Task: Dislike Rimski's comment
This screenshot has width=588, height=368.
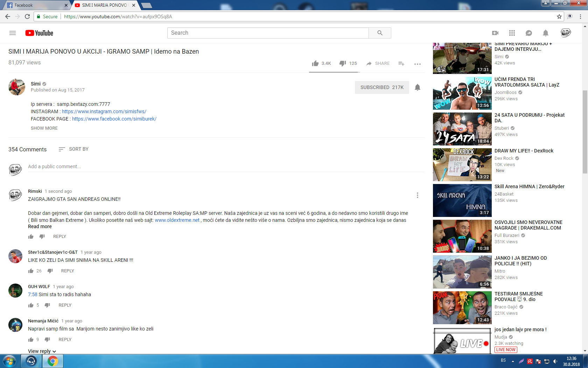Action: click(x=42, y=237)
